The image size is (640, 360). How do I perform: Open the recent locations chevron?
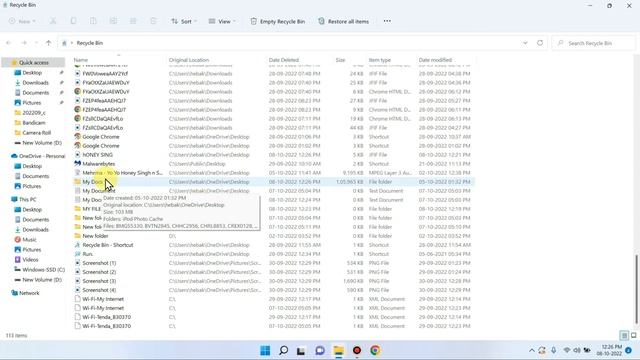[36, 43]
